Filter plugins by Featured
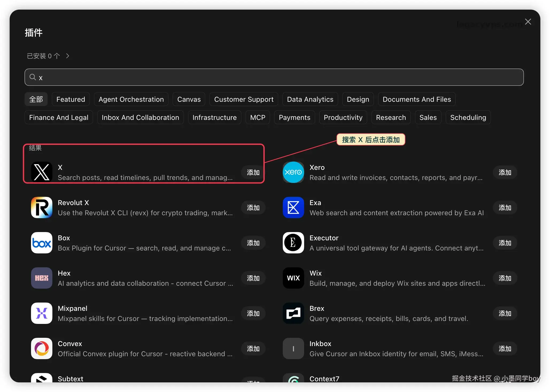Screen dimensions: 550x392 tap(71, 99)
